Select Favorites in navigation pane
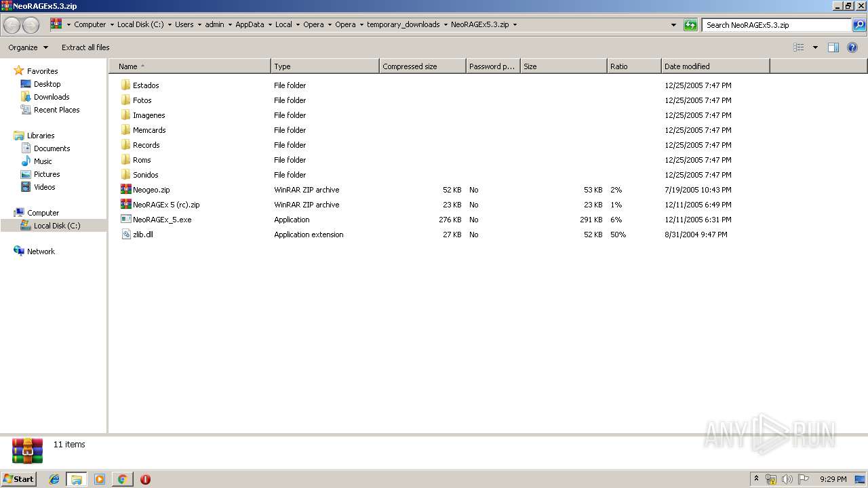 pos(42,71)
